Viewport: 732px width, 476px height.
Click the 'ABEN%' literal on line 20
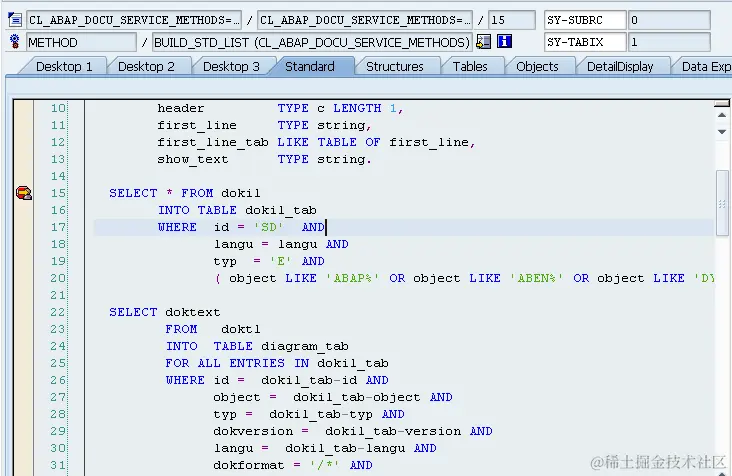tap(536, 278)
